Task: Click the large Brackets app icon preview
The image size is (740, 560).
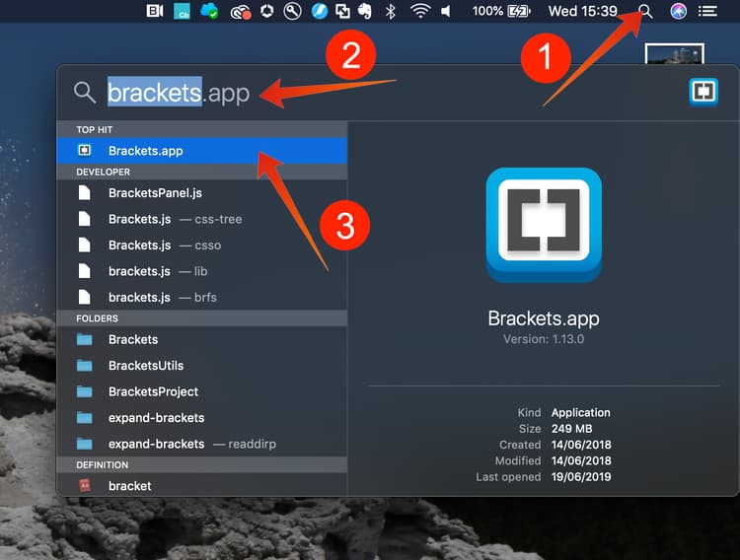Action: point(544,225)
